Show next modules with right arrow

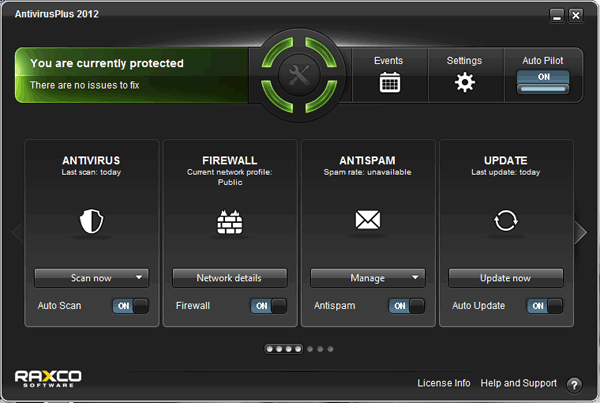click(581, 232)
